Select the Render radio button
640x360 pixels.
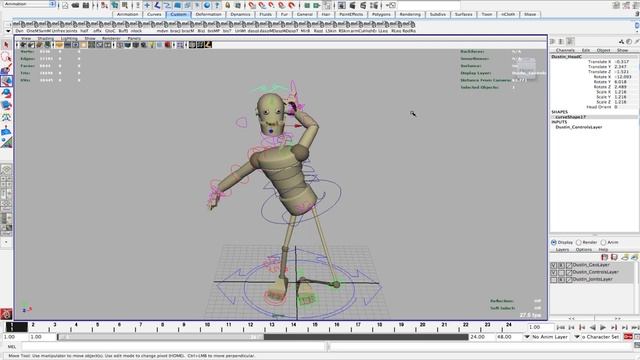(x=579, y=242)
